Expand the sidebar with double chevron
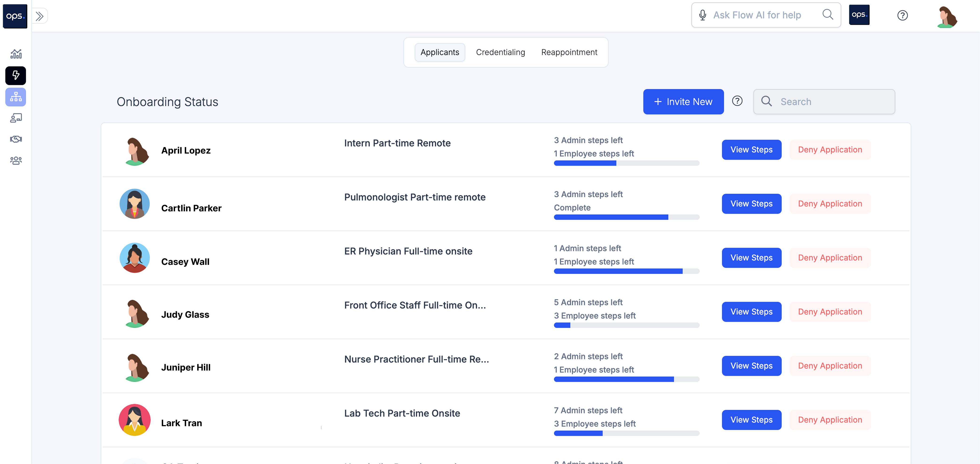The height and width of the screenshot is (464, 980). coord(40,16)
